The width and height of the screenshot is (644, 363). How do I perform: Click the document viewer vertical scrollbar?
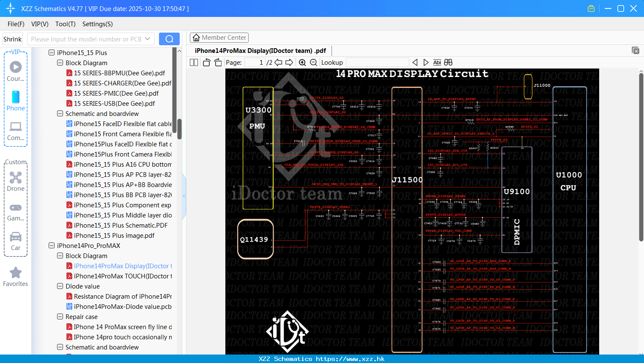point(641,157)
